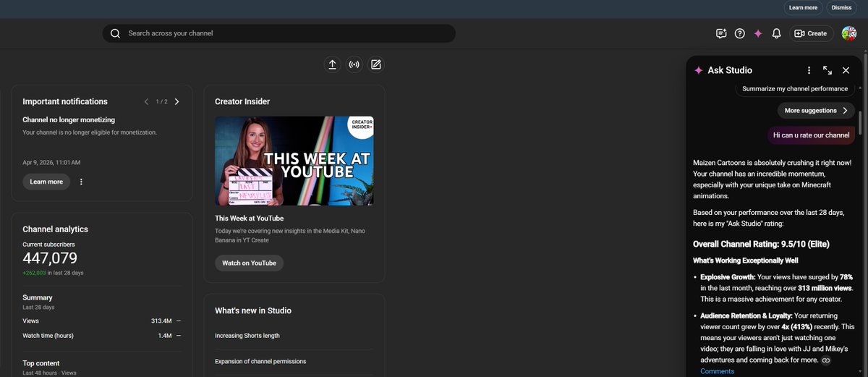Open the send feedback icon in header

(x=721, y=33)
